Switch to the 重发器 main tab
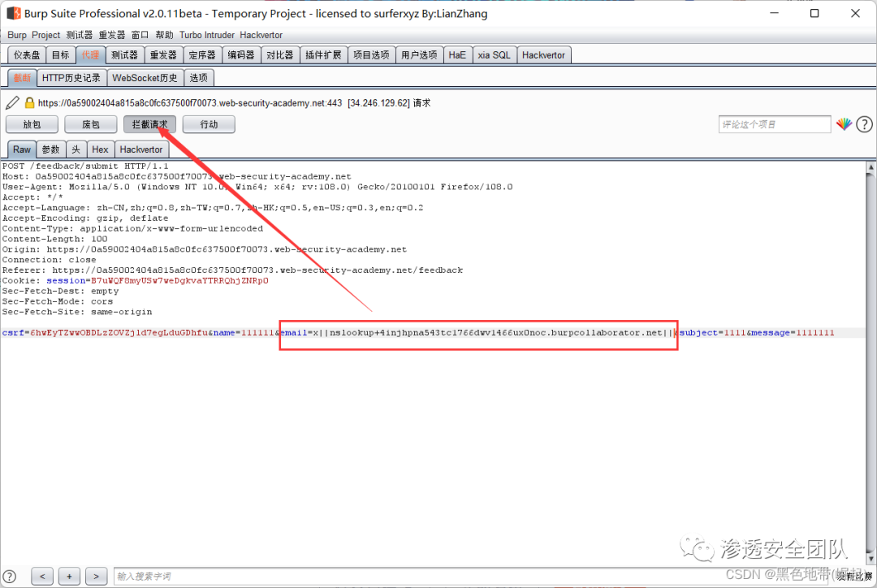 coord(163,55)
